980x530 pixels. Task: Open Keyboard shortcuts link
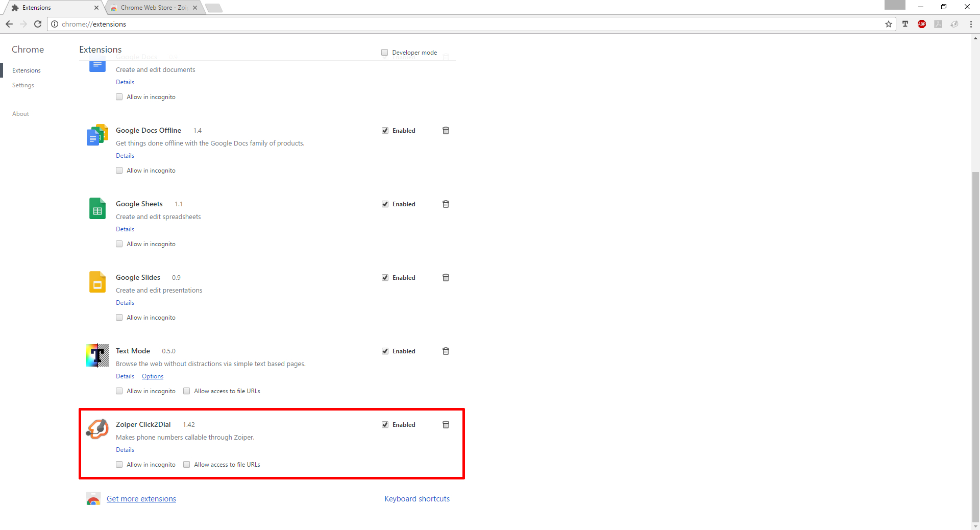coord(417,499)
